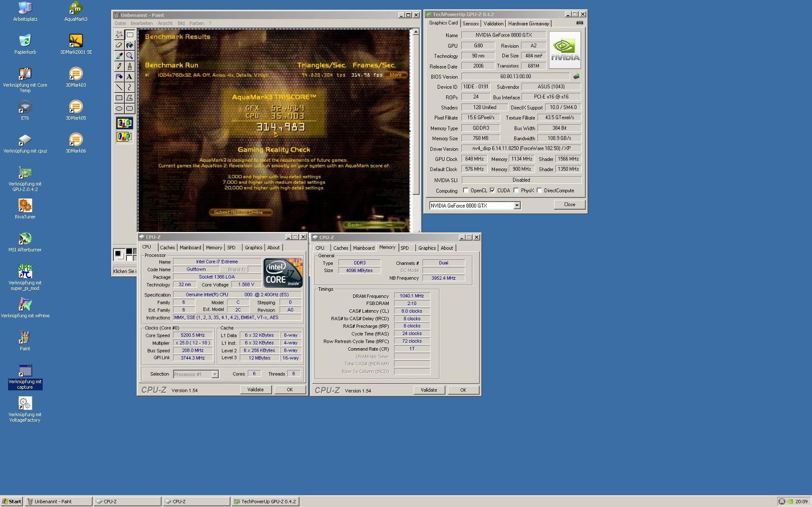
Task: Toggle the CUDA checkbox in GPU-Z
Action: (x=492, y=191)
